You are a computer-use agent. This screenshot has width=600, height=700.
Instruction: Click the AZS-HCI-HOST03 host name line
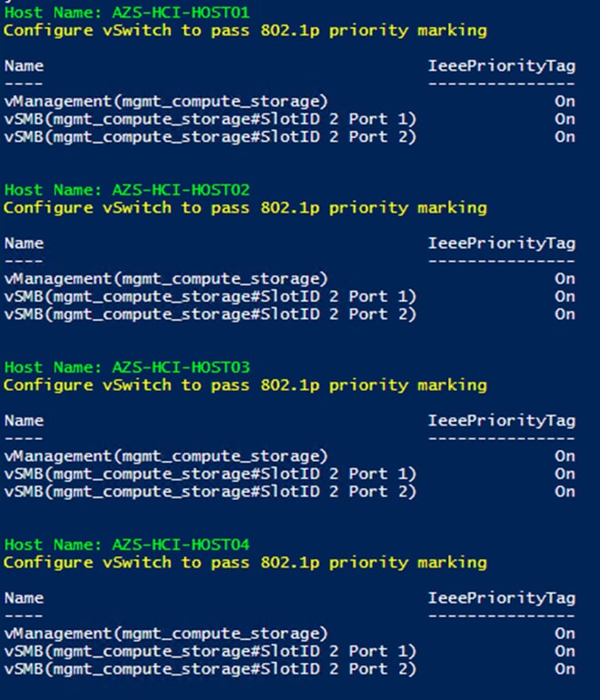(x=126, y=367)
